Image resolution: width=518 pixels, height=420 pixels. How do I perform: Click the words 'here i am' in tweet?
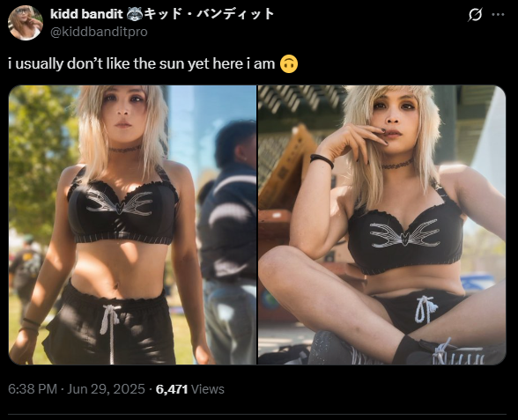coord(244,63)
